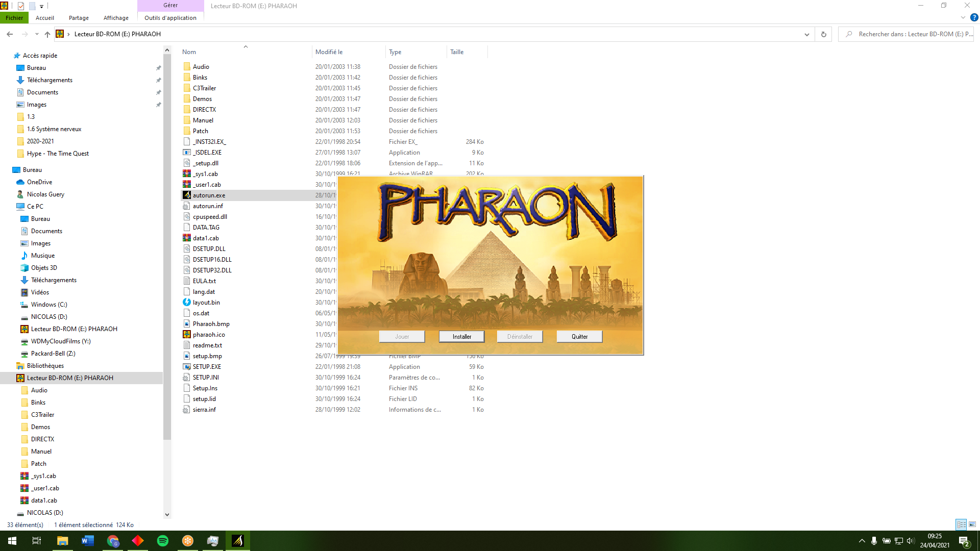Open Téléchargements under quick access
The image size is (980, 551).
coord(50,80)
